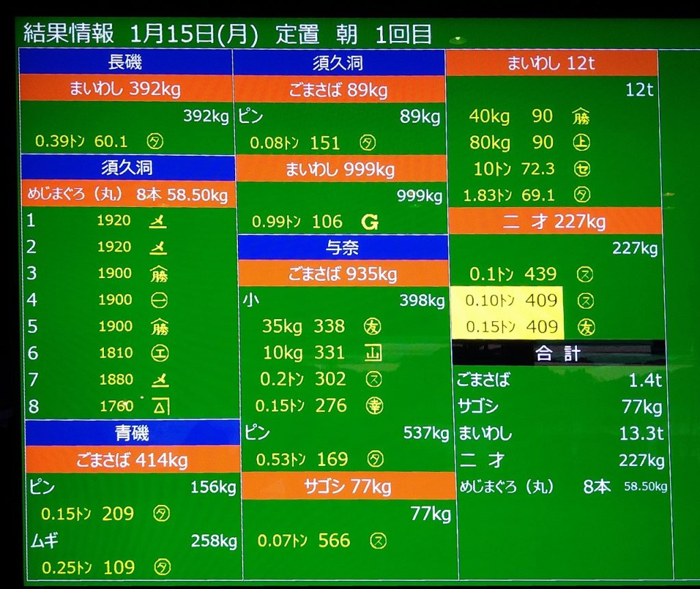The image size is (700, 589).
Task: Click the G buyer mark beside 106
Action: (370, 222)
